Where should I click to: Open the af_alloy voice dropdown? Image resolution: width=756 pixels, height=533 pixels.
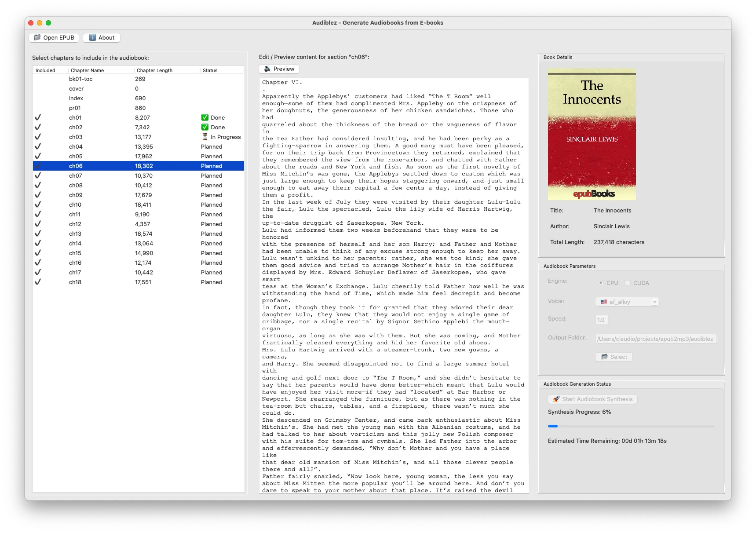tap(655, 302)
